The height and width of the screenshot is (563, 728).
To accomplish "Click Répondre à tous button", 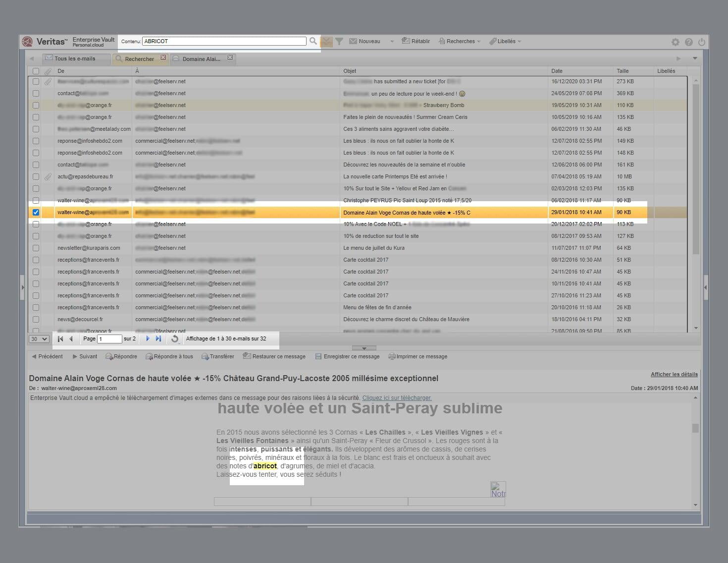I will coord(169,356).
